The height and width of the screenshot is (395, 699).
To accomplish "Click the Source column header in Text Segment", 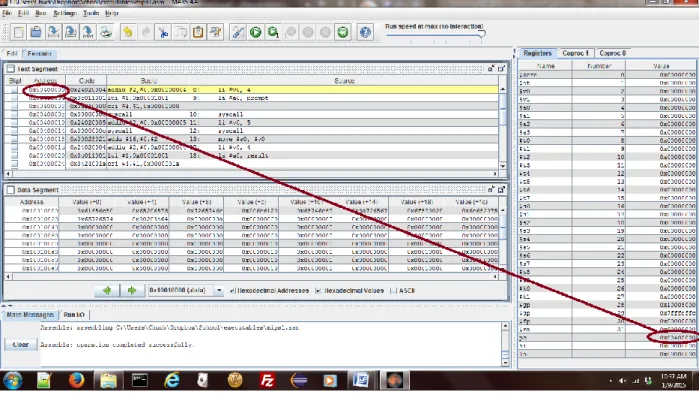I will pyautogui.click(x=344, y=81).
